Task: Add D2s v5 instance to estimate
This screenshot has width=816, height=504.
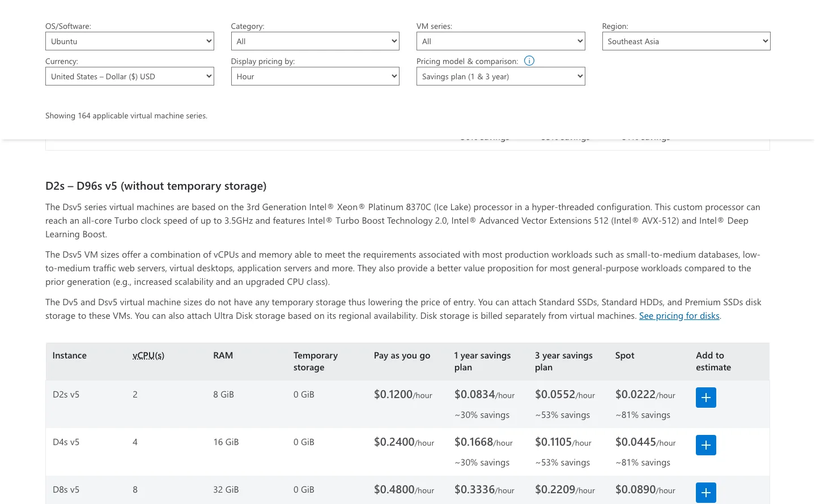Action: 705,398
